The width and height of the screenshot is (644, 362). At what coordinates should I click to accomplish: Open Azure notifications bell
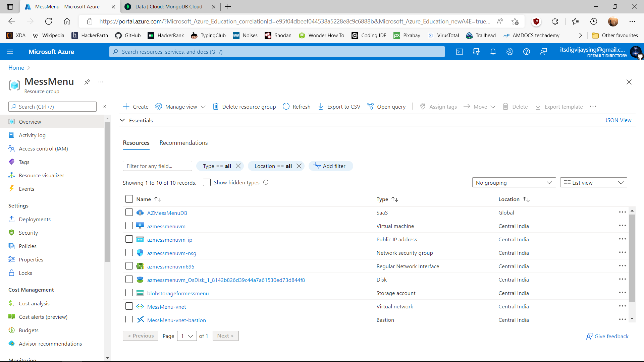(493, 52)
